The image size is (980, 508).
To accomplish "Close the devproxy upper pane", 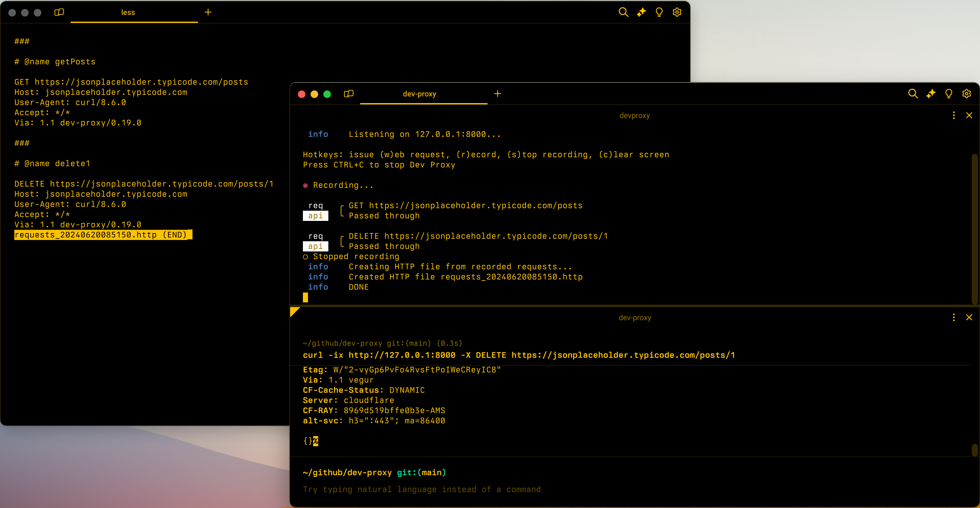I will pyautogui.click(x=969, y=115).
